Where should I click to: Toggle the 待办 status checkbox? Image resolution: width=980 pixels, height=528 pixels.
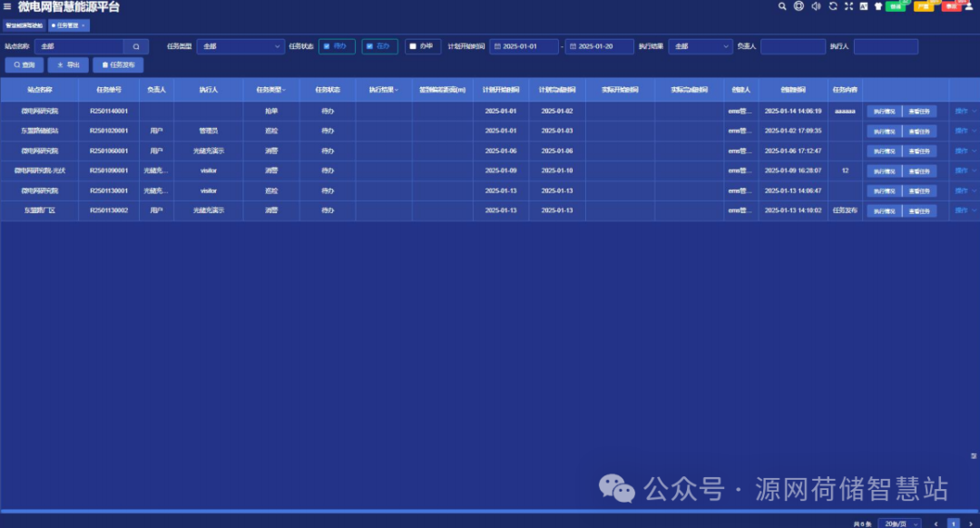tap(327, 46)
